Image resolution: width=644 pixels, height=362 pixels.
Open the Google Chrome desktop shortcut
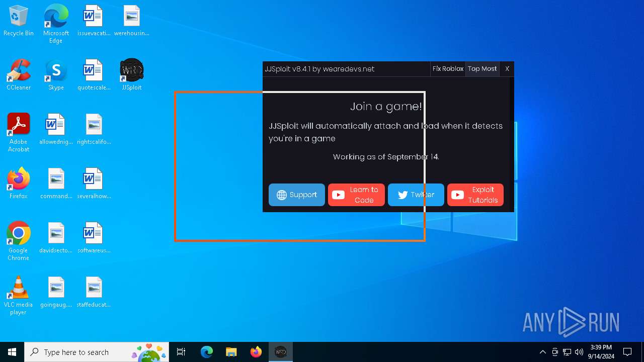(19, 241)
